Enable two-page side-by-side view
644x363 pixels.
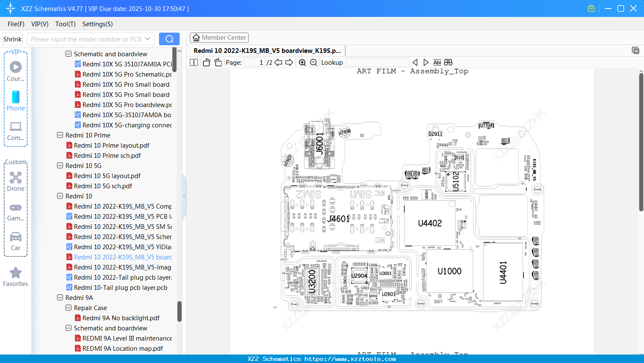pos(193,62)
